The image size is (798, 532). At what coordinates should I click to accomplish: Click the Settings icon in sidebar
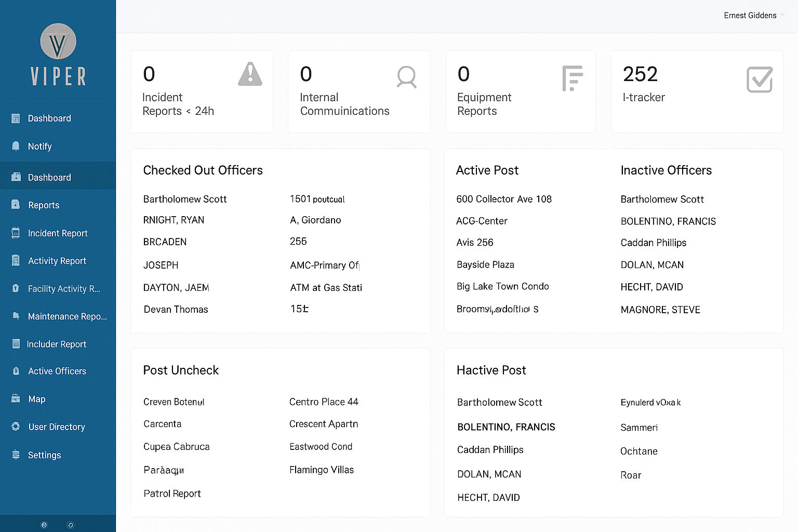[16, 455]
